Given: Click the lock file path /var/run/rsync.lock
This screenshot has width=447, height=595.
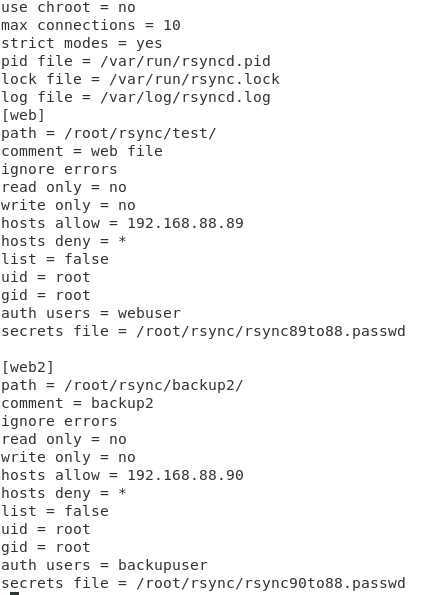Looking at the screenshot, I should point(194,79).
